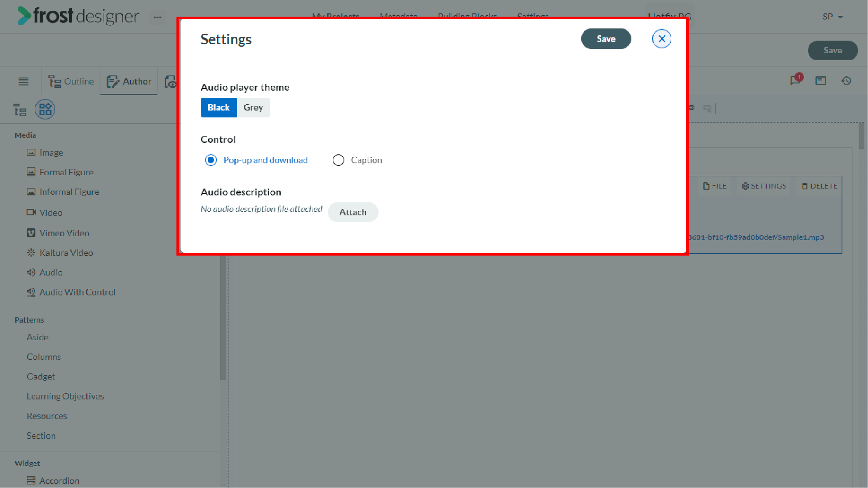868x488 pixels.
Task: Save the Settings dialog changes
Action: click(606, 39)
